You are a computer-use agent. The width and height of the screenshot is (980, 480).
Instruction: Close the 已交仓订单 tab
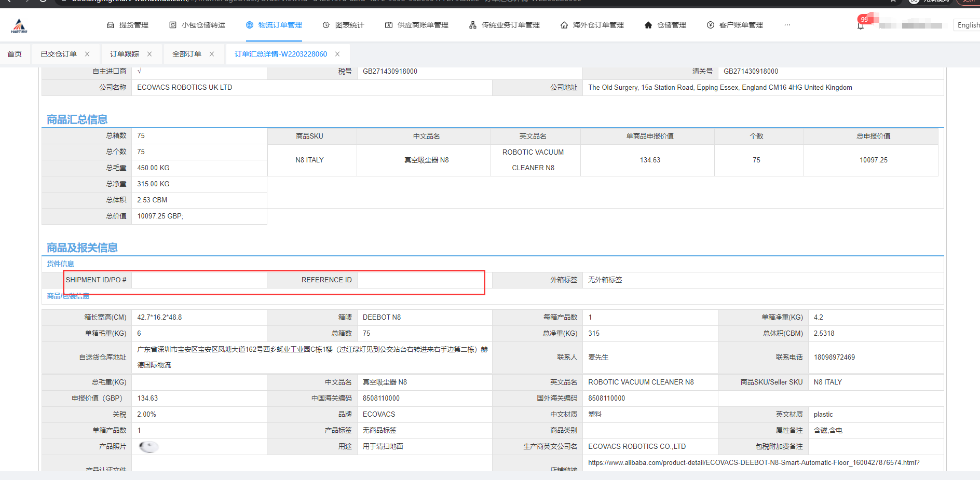pos(87,53)
